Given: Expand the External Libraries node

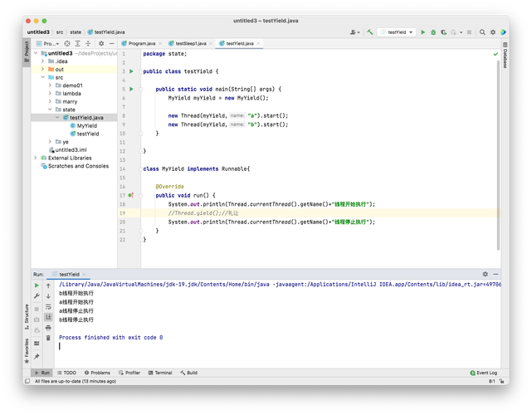Looking at the screenshot, I should pyautogui.click(x=35, y=158).
